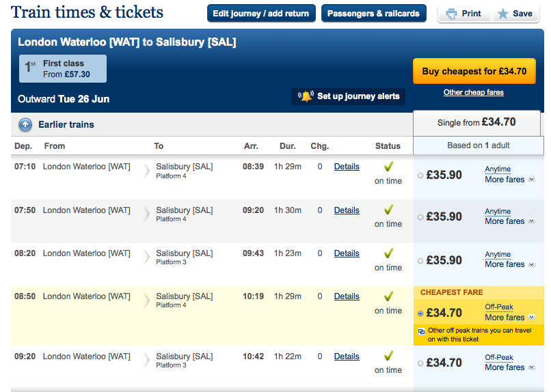Click the 1st class ticket icon

(31, 68)
